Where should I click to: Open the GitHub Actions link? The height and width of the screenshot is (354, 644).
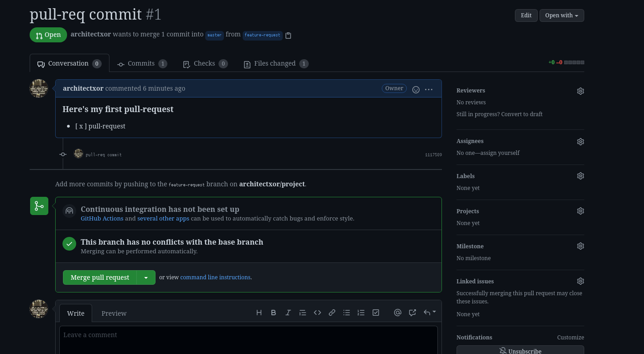pos(102,219)
